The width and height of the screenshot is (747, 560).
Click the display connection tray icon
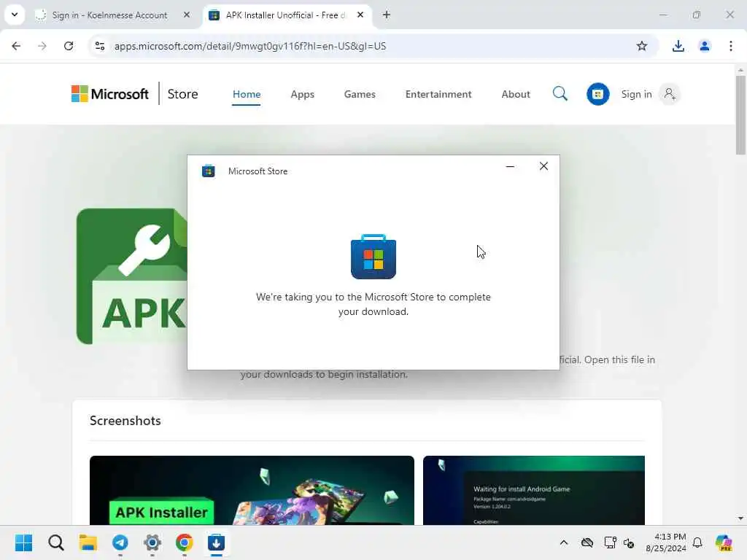(610, 542)
